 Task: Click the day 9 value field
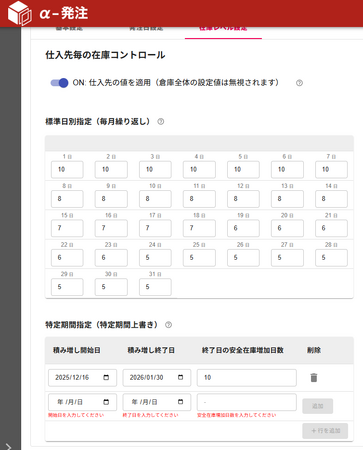coord(111,199)
